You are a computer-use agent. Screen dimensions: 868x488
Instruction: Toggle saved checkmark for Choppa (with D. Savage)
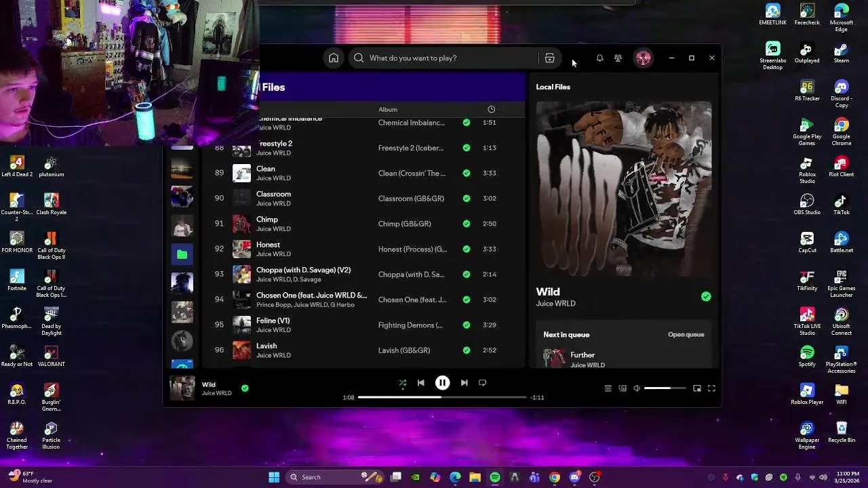tap(466, 274)
